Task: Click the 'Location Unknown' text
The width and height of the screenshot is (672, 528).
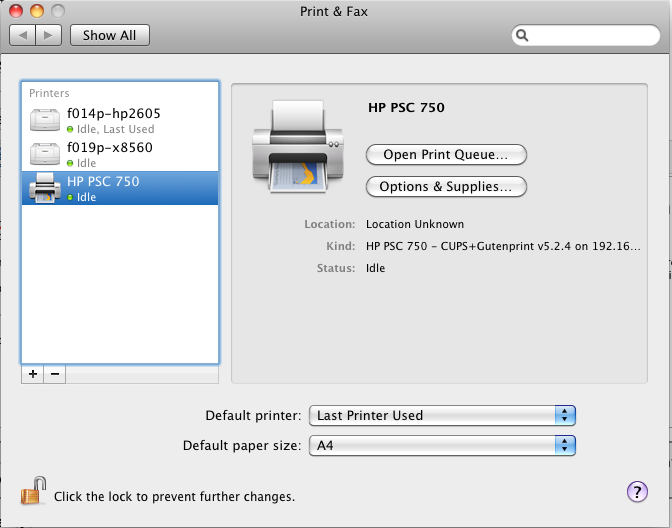Action: (415, 224)
